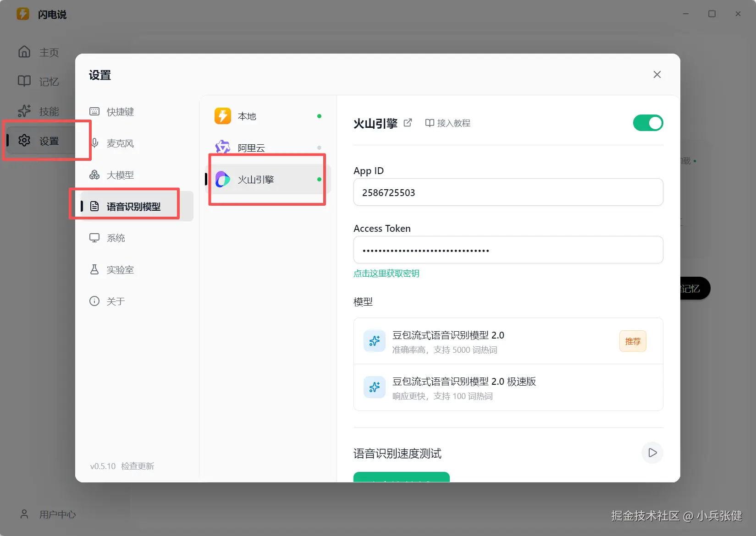The image size is (756, 536).
Task: Click the user avatar icon at bottom left
Action: [24, 514]
